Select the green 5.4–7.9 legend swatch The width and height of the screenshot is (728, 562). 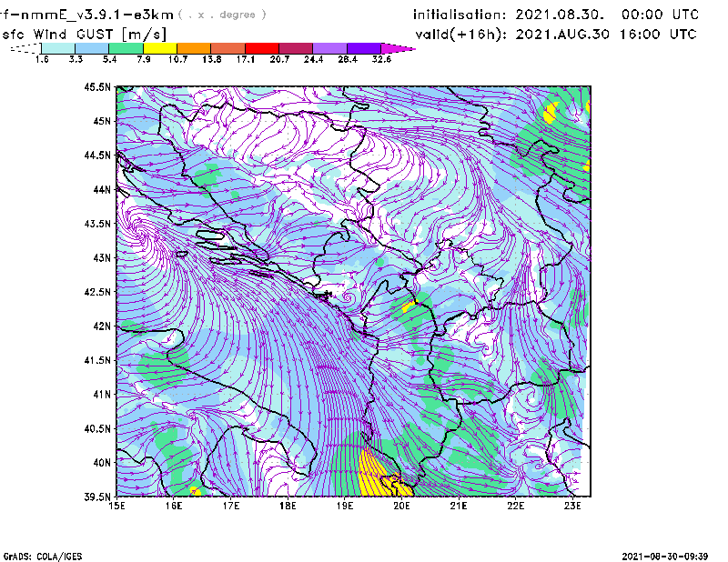pyautogui.click(x=126, y=48)
